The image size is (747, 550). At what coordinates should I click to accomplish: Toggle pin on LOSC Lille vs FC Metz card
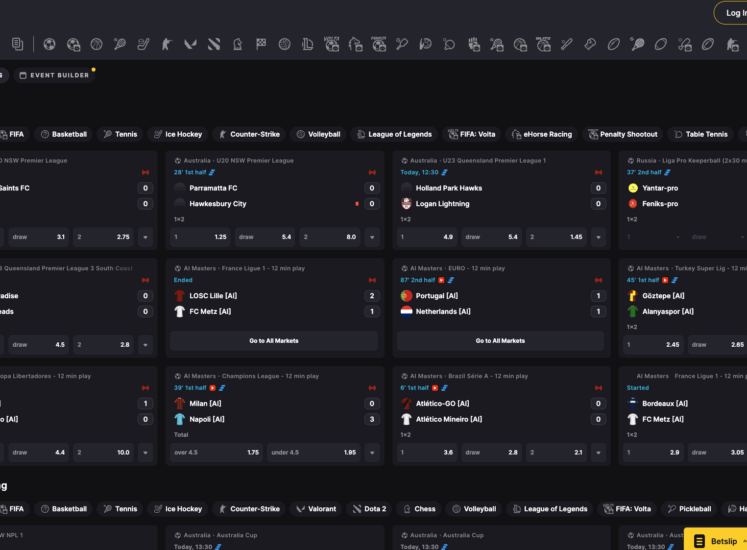(372, 280)
